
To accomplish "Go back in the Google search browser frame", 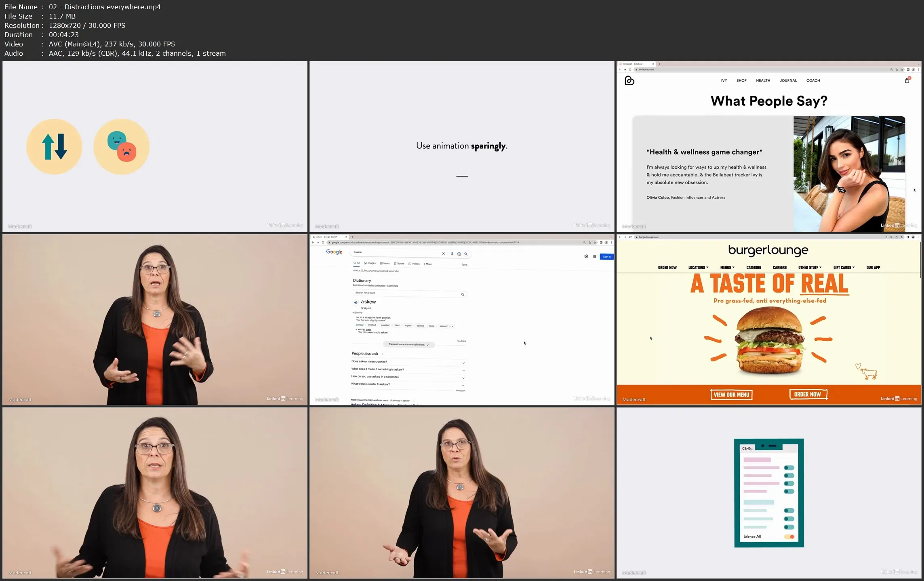I will pos(313,243).
